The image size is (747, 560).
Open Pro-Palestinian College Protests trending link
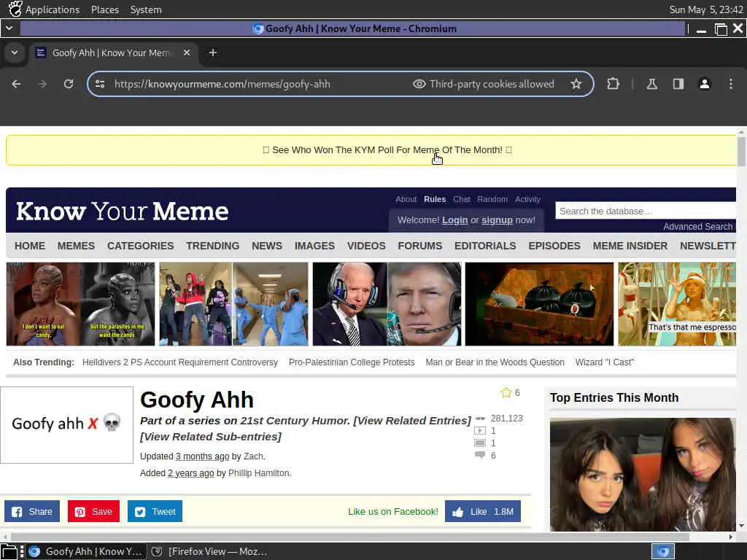(x=352, y=362)
